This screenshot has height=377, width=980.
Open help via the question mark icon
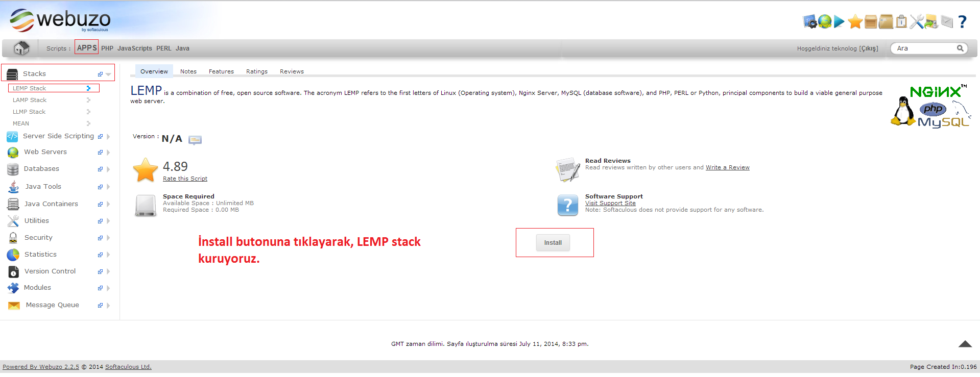(962, 21)
